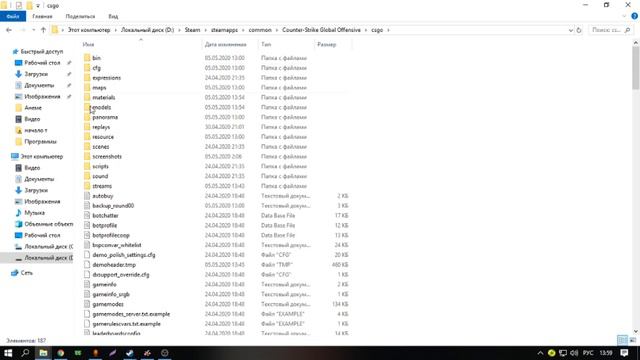Screen dimensions: 640x360
Task: Open the Вид ribbon tab
Action: pos(113,16)
